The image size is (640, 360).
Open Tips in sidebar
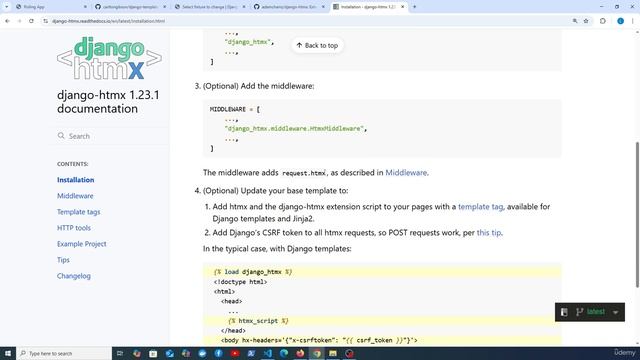[x=63, y=260]
